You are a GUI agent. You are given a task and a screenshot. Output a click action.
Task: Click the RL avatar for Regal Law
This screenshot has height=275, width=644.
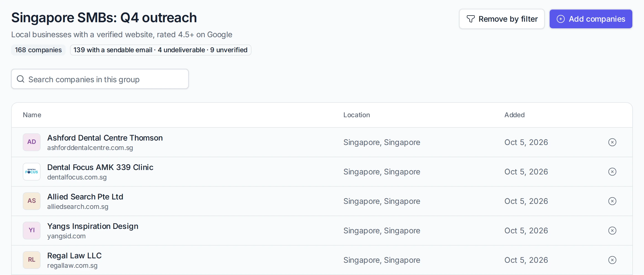coord(32,260)
